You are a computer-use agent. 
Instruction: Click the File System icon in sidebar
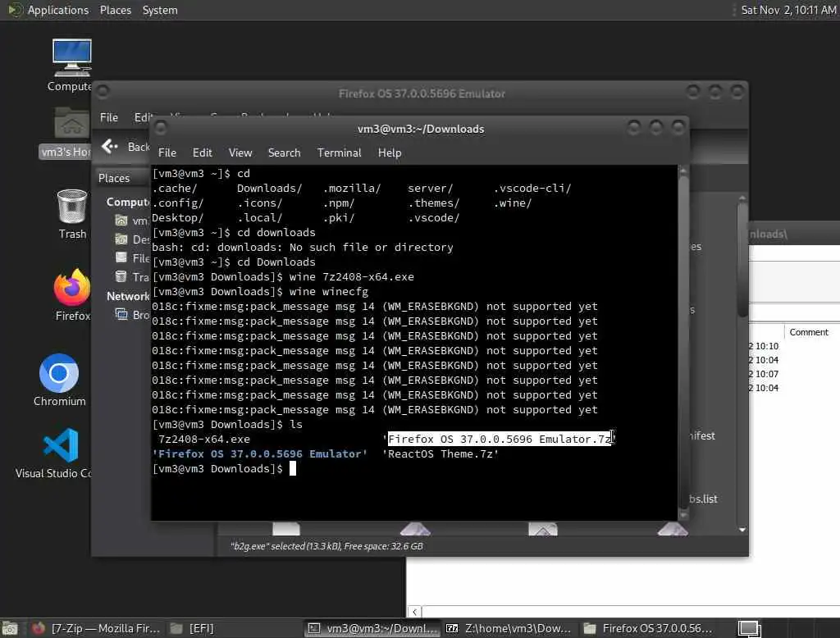point(121,257)
